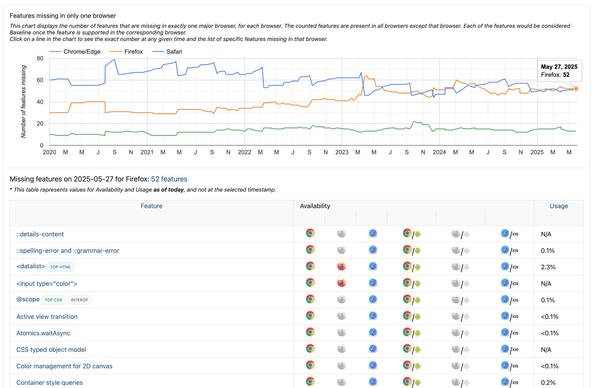This screenshot has width=594, height=388.
Task: Sort table by Usage column header
Action: 559,206
